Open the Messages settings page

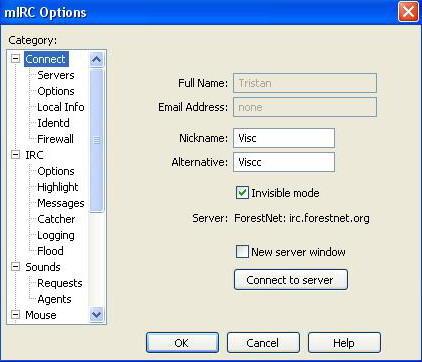(x=61, y=203)
